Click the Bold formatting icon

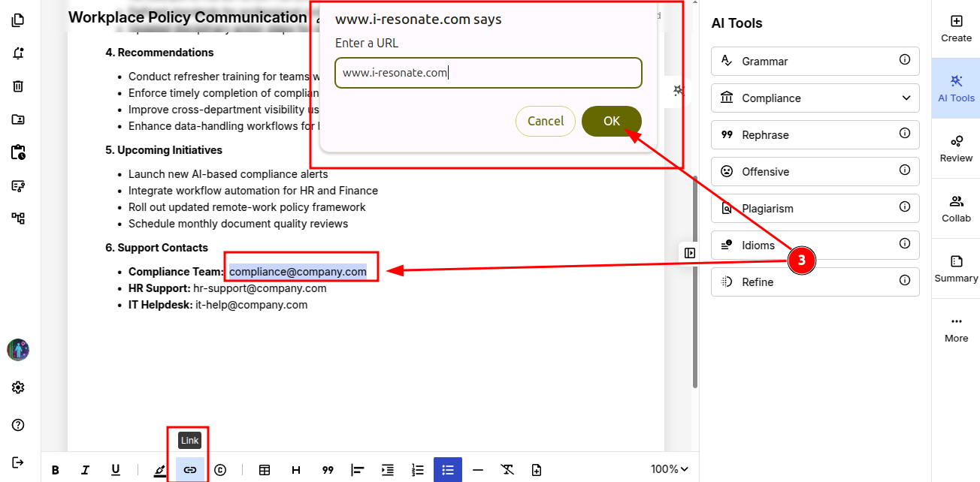(x=56, y=470)
